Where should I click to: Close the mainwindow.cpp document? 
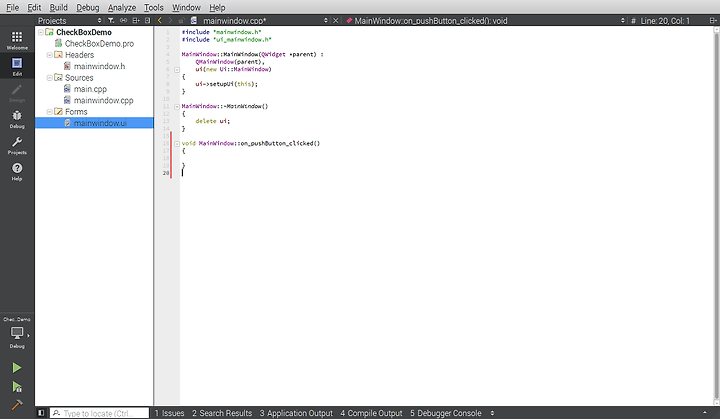[x=336, y=20]
